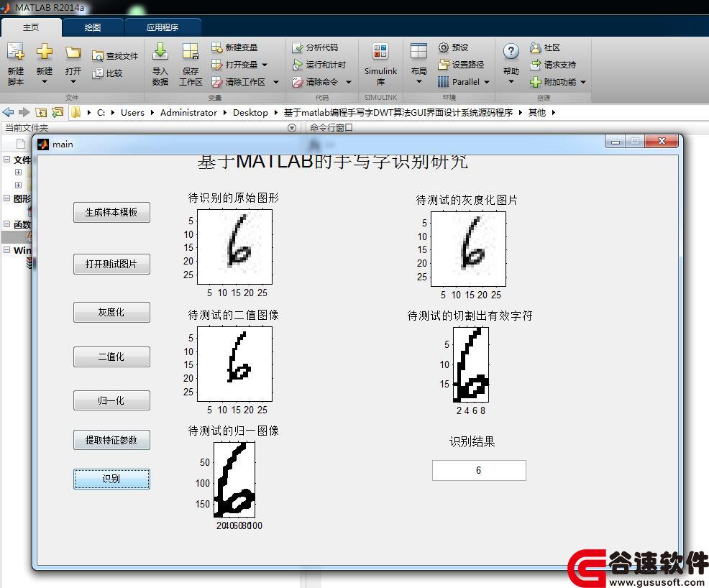
Task: Open the Clear Commands (清除命令) dropdown arrow
Action: tap(349, 82)
